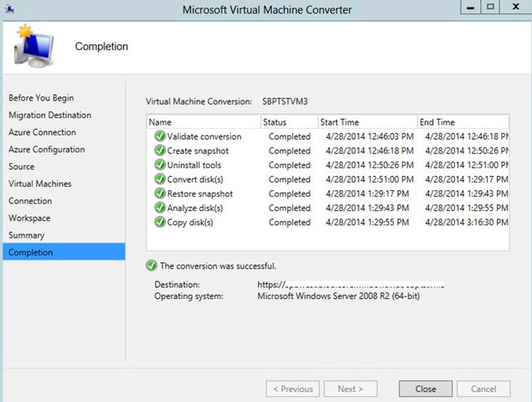Viewport: 532px width, 402px height.
Task: Click Completed status of Validate conversion
Action: pyautogui.click(x=289, y=137)
